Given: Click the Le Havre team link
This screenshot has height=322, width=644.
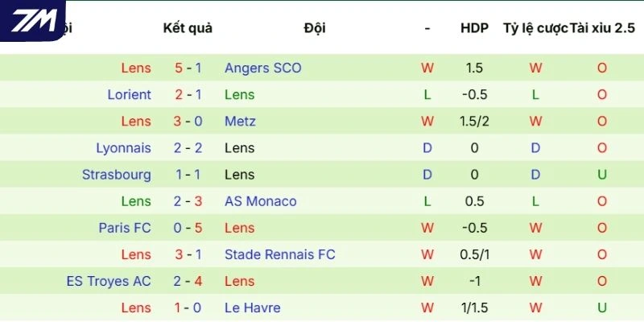Looking at the screenshot, I should pyautogui.click(x=253, y=308).
